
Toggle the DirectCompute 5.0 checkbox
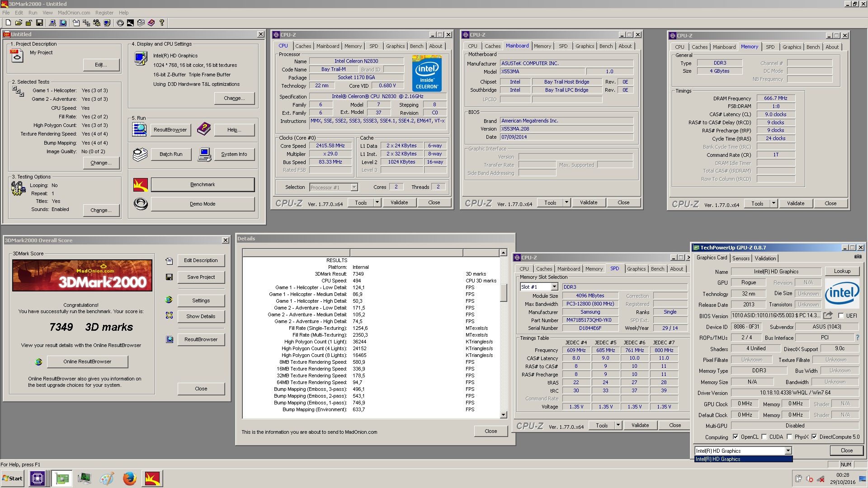[814, 436]
